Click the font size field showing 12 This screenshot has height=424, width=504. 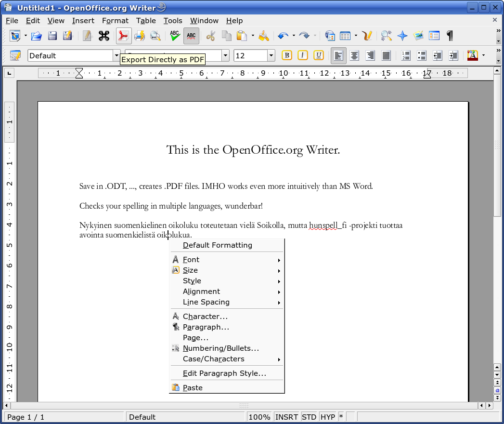pyautogui.click(x=251, y=56)
